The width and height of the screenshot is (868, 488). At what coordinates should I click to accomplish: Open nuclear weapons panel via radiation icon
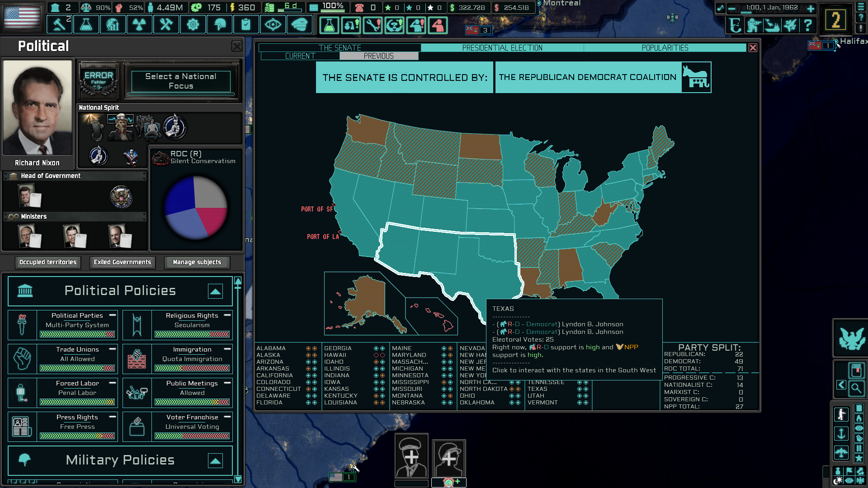139,24
